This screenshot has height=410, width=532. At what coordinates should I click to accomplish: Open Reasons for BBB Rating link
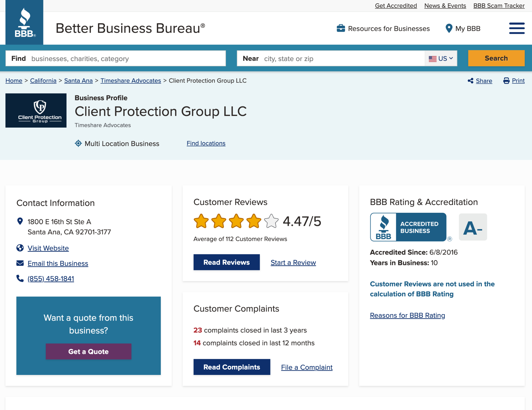point(407,315)
